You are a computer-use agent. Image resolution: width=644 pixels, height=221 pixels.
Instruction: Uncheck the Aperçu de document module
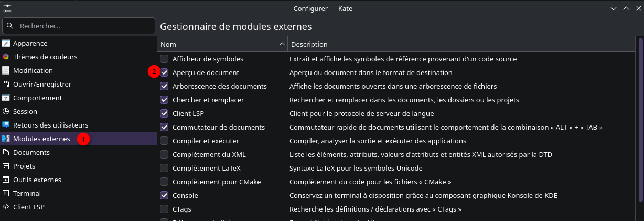click(x=165, y=73)
